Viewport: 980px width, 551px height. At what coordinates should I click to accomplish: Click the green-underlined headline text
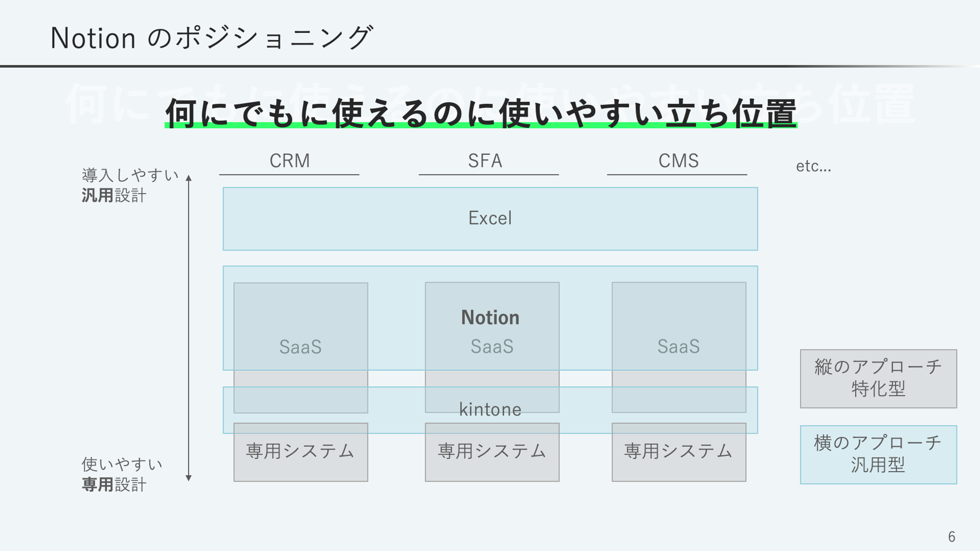(480, 114)
